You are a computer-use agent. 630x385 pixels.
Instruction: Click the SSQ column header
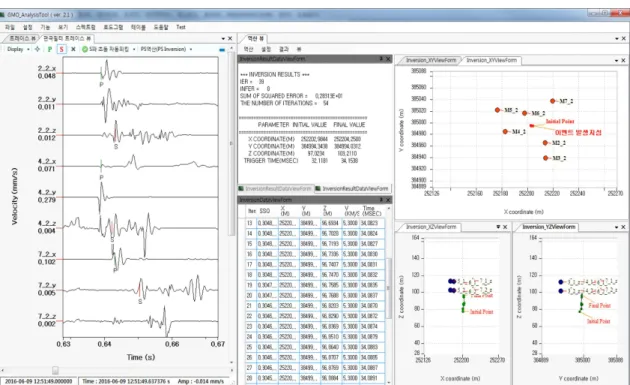264,211
